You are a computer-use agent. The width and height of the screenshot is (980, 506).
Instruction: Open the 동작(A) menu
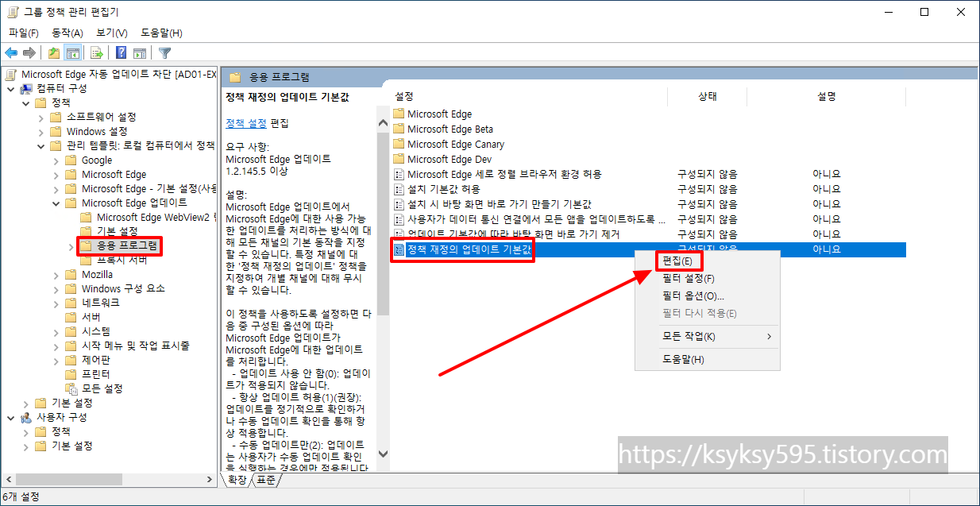[x=68, y=33]
